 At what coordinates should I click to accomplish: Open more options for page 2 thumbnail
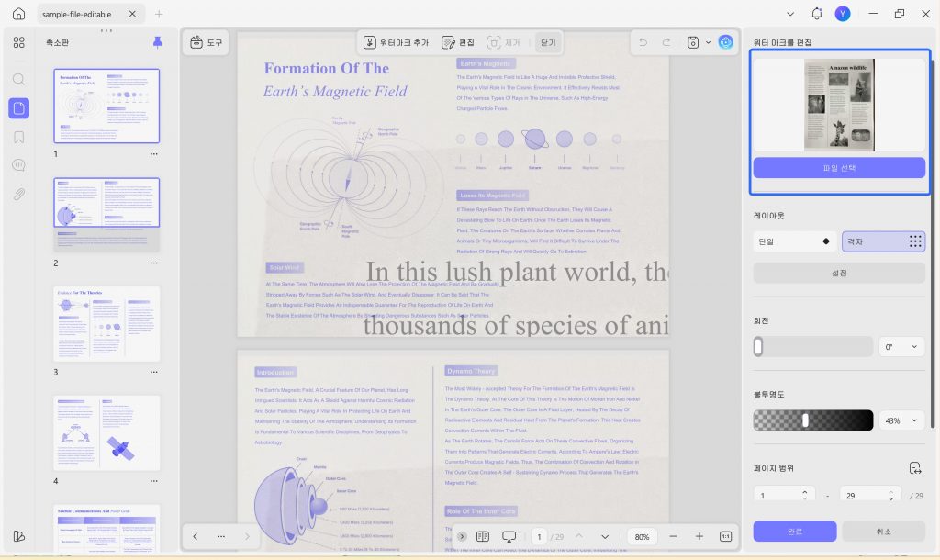[154, 263]
